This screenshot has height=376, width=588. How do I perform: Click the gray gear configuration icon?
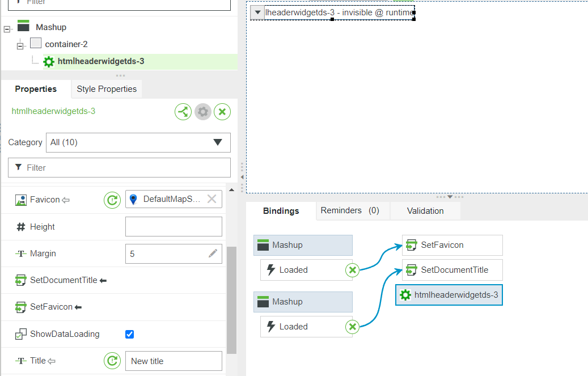click(x=202, y=112)
